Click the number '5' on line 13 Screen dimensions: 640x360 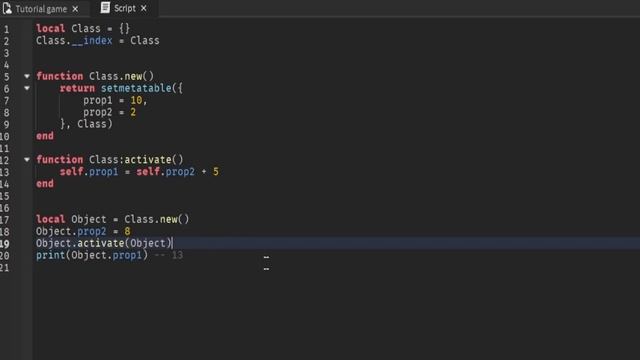coord(216,172)
